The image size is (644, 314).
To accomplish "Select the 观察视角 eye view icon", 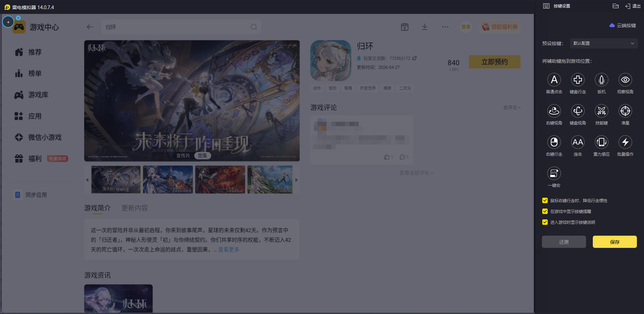I will 625,80.
